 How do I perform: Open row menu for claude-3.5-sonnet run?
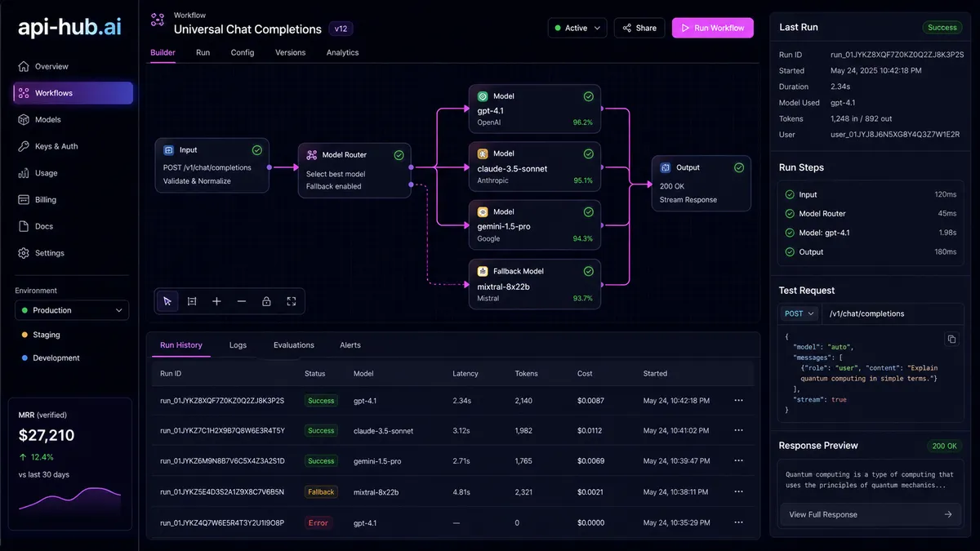(738, 430)
